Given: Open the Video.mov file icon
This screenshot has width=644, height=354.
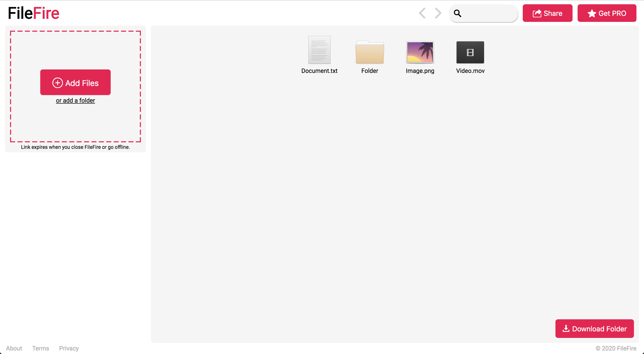Looking at the screenshot, I should [x=470, y=52].
